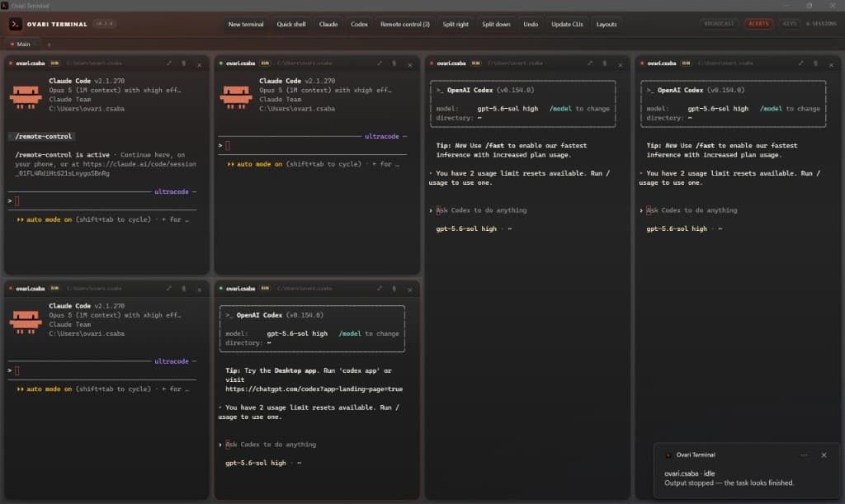Click 'Ask Codex to do anything' in bottom Codex pane
Screen dimensions: 845x504
[x=271, y=445]
